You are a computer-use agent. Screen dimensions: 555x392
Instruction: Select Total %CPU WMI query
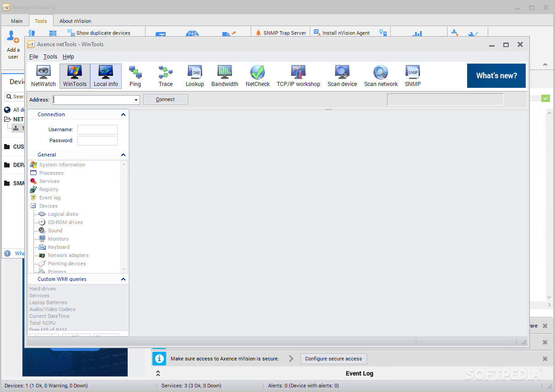pos(43,323)
